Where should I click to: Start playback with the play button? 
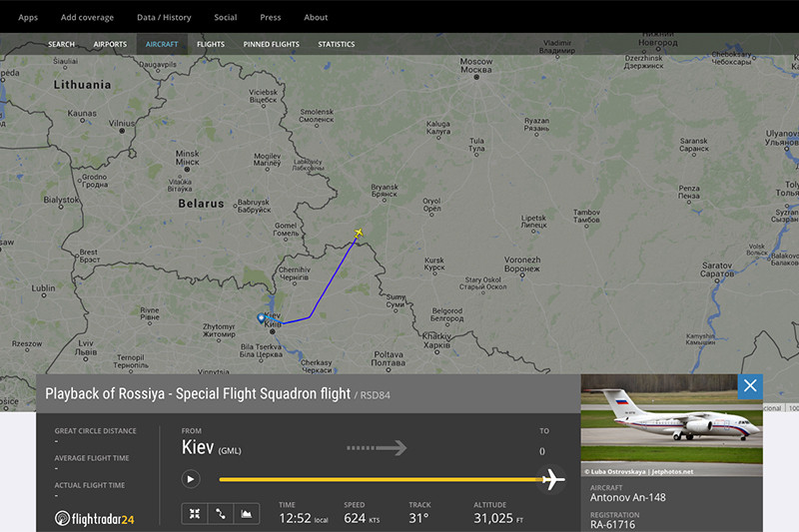pos(191,479)
